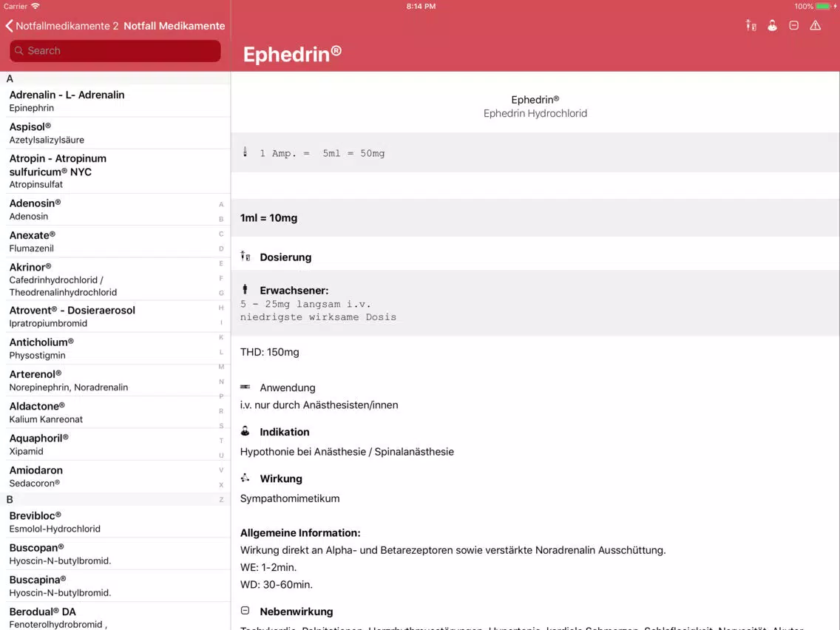Image resolution: width=840 pixels, height=630 pixels.
Task: Jump to index letter X
Action: (221, 485)
